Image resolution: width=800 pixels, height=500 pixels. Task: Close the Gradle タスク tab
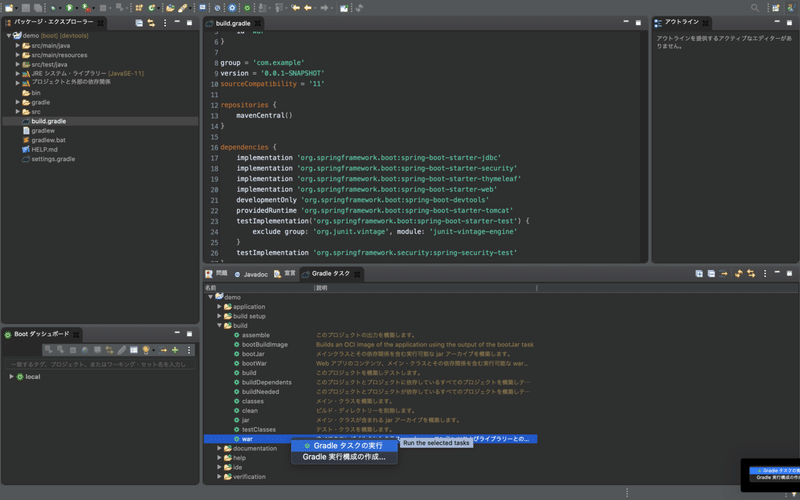coord(357,274)
